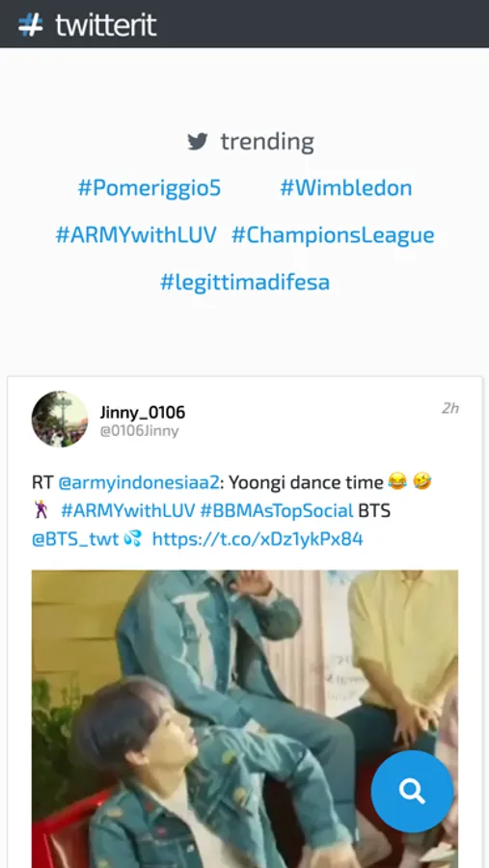Open the #legittimadifesa trending hashtag
489x868 pixels.
pyautogui.click(x=245, y=283)
